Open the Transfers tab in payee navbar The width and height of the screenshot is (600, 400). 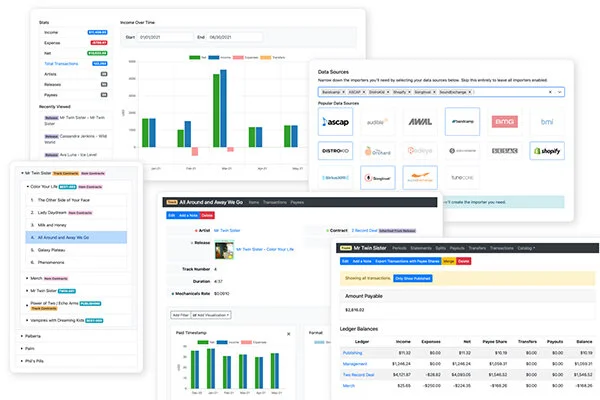coord(477,248)
